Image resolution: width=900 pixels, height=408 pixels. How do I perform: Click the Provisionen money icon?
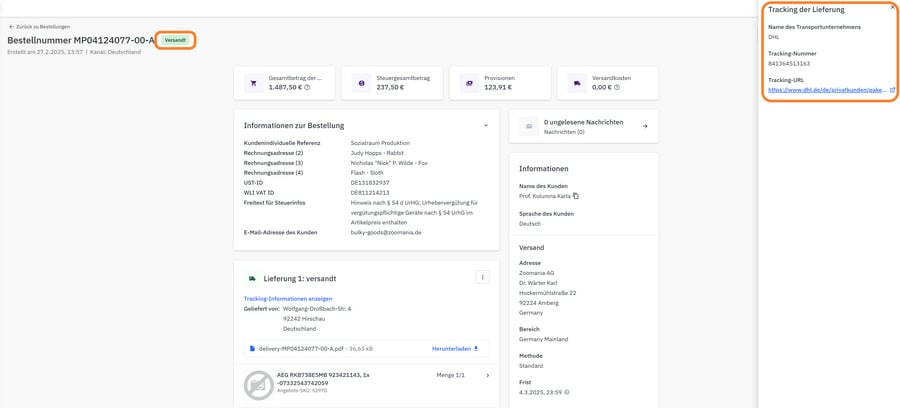point(468,83)
